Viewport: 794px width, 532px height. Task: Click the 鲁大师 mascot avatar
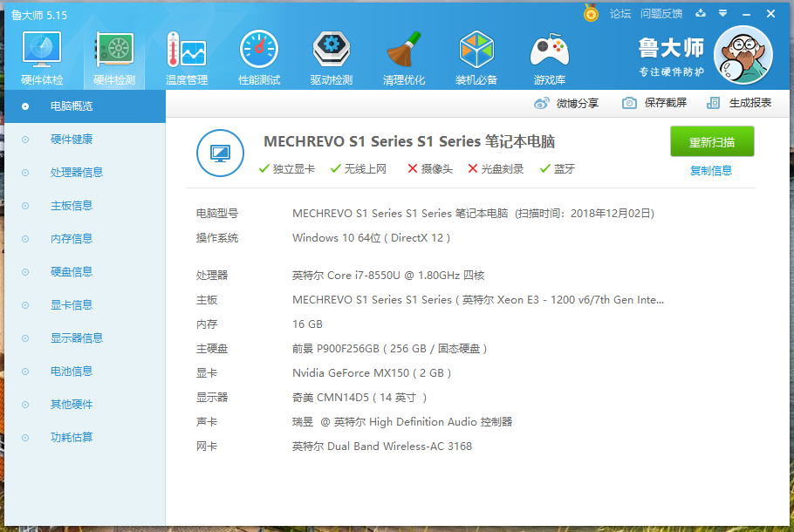pyautogui.click(x=743, y=55)
